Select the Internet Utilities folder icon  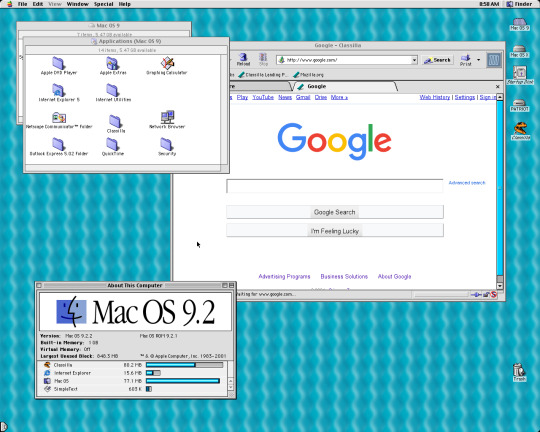point(113,90)
